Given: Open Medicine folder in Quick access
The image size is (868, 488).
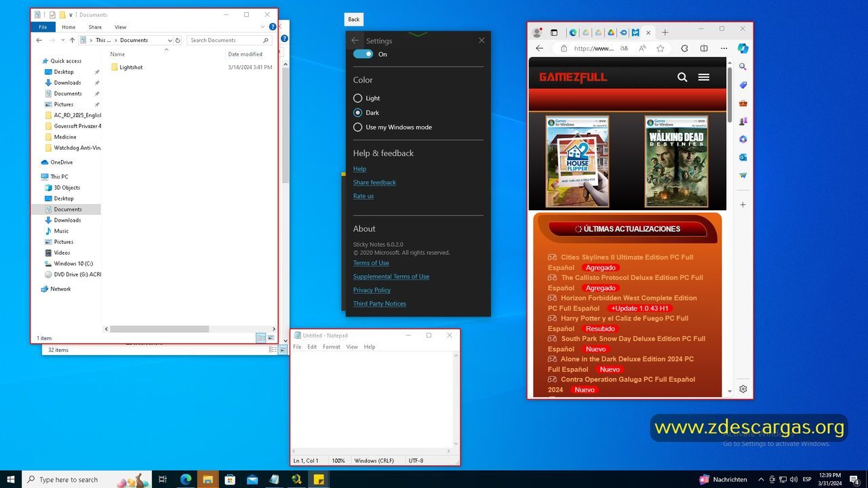Looking at the screenshot, I should coord(65,137).
